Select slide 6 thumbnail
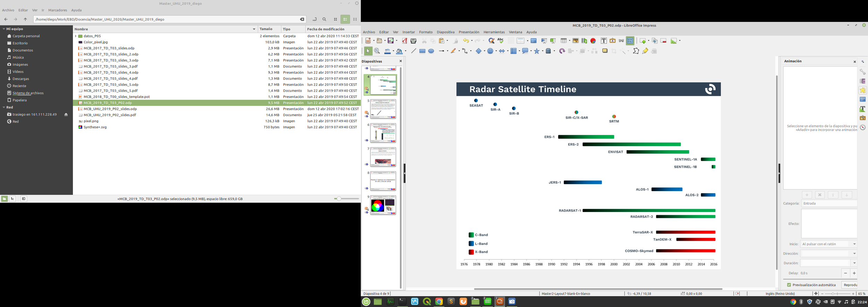The image size is (868, 307). (383, 133)
